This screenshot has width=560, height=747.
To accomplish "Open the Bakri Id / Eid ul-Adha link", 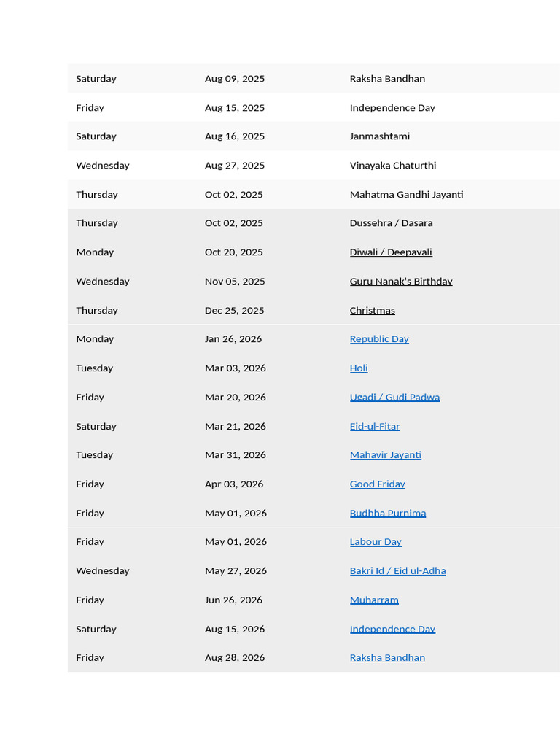I will pos(397,571).
